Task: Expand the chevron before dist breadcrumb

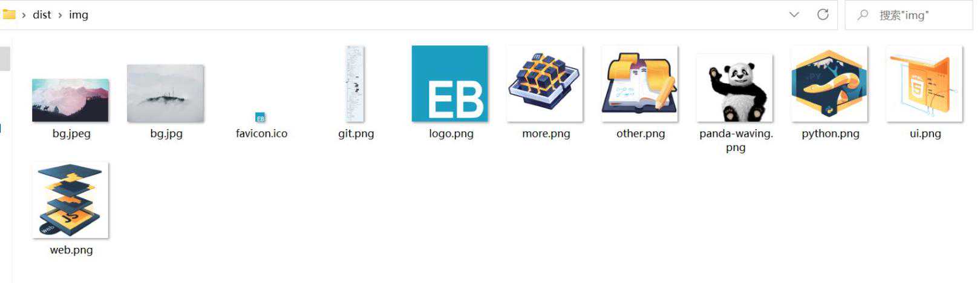Action: pyautogui.click(x=24, y=15)
